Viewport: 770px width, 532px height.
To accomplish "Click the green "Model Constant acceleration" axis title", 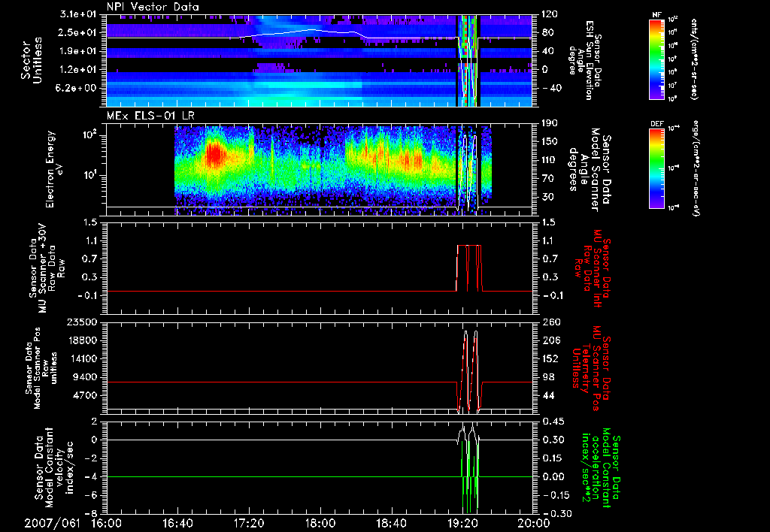I will tap(599, 469).
